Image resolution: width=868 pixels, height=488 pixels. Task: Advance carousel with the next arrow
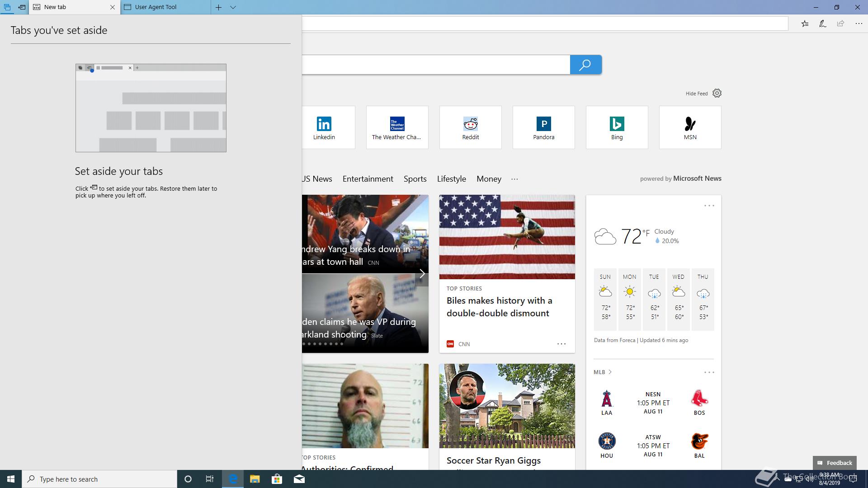coord(422,274)
